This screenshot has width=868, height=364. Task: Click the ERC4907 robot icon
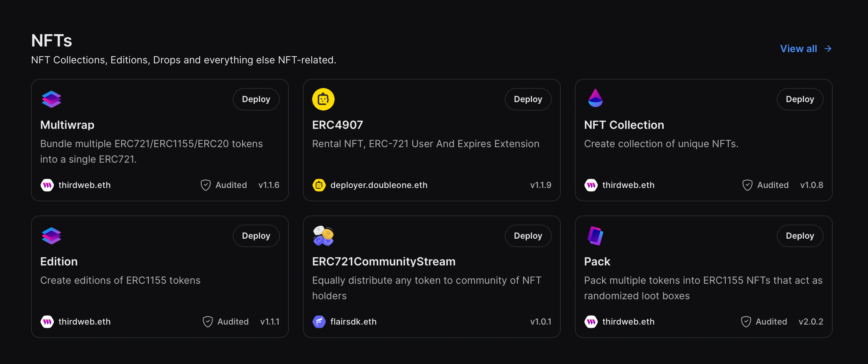[323, 99]
